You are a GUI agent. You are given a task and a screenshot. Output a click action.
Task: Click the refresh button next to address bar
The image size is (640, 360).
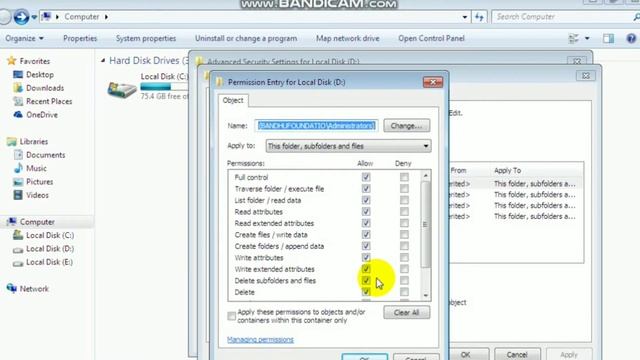coord(479,17)
